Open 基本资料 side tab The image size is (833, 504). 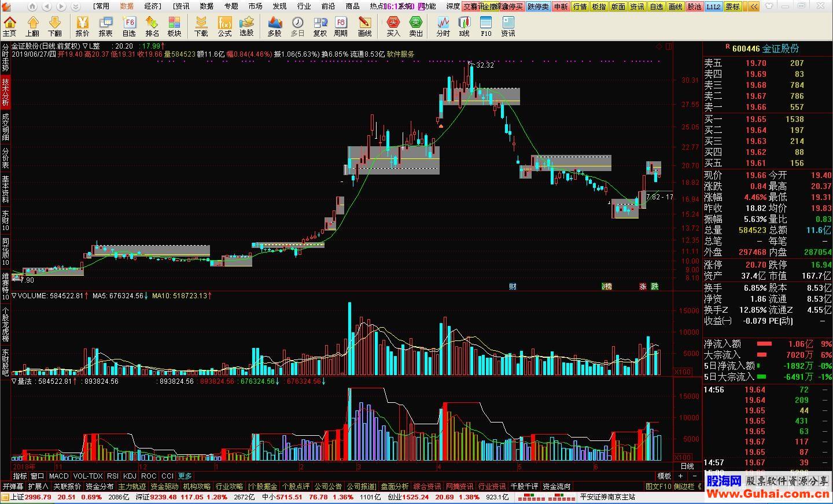pyautogui.click(x=5, y=188)
